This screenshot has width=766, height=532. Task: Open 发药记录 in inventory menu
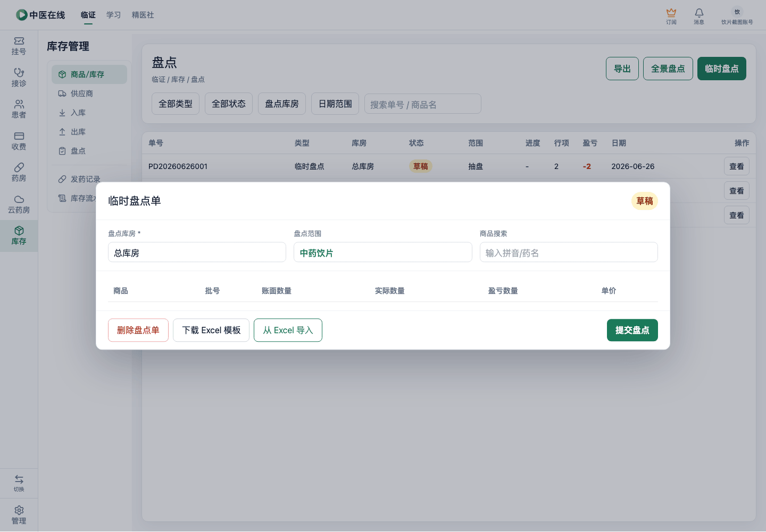pos(89,179)
